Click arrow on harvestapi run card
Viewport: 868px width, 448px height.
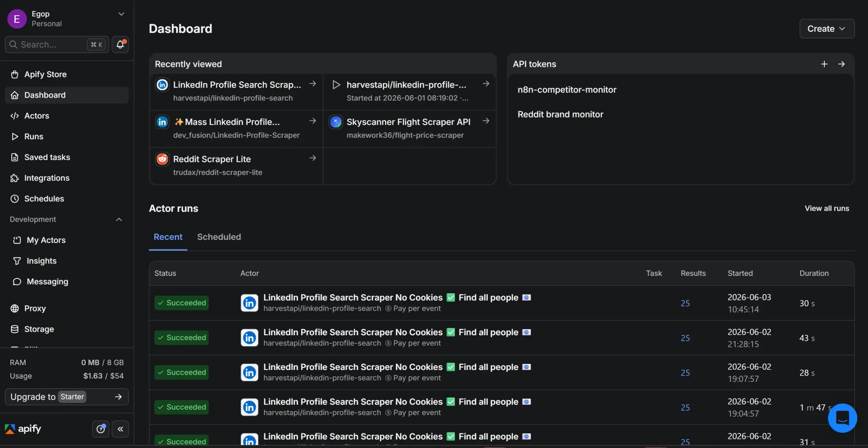[486, 84]
